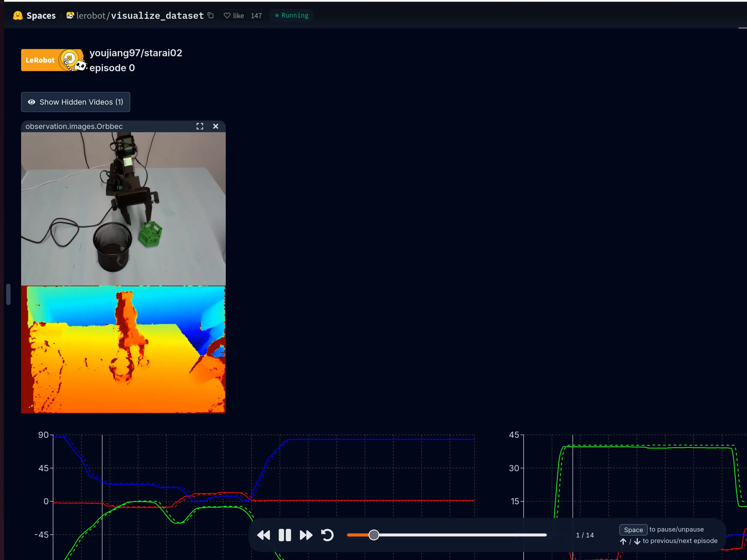The width and height of the screenshot is (747, 560).
Task: Click the rewind playback icon
Action: coord(264,535)
